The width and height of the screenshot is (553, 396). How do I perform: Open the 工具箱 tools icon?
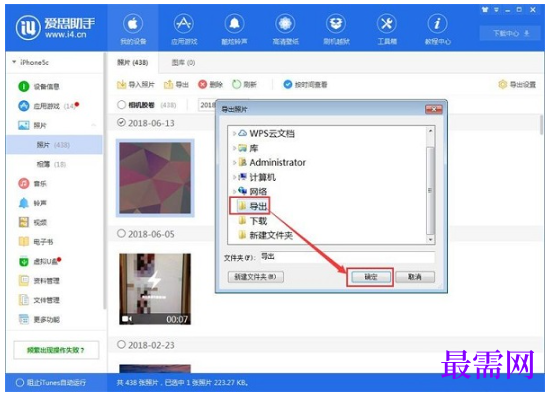tap(387, 24)
